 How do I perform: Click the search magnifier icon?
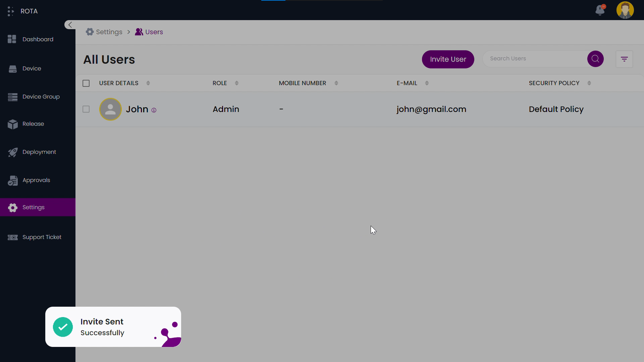pos(595,58)
